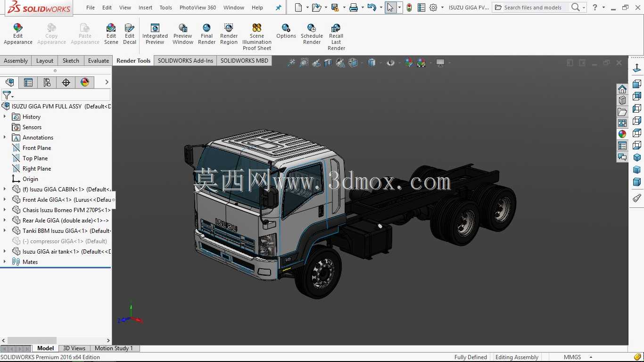Open the File menu
644x362 pixels.
coord(91,8)
